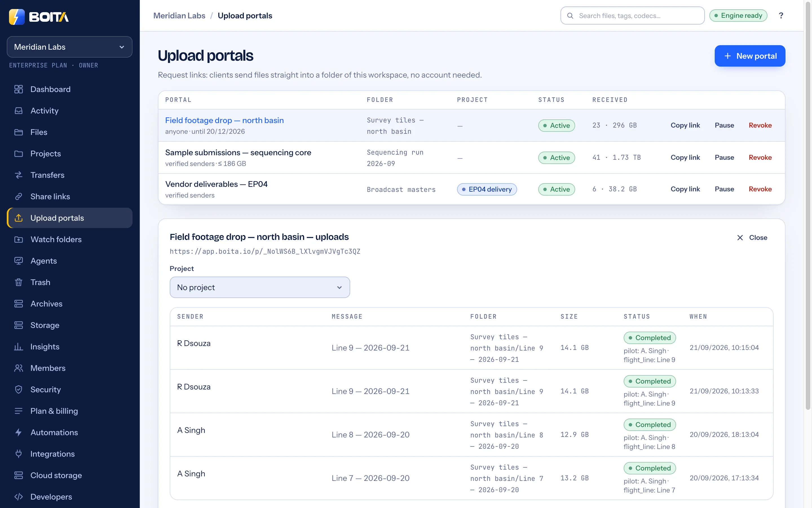Focus the Search files, tags, codecs field
812x508 pixels.
[x=632, y=16]
